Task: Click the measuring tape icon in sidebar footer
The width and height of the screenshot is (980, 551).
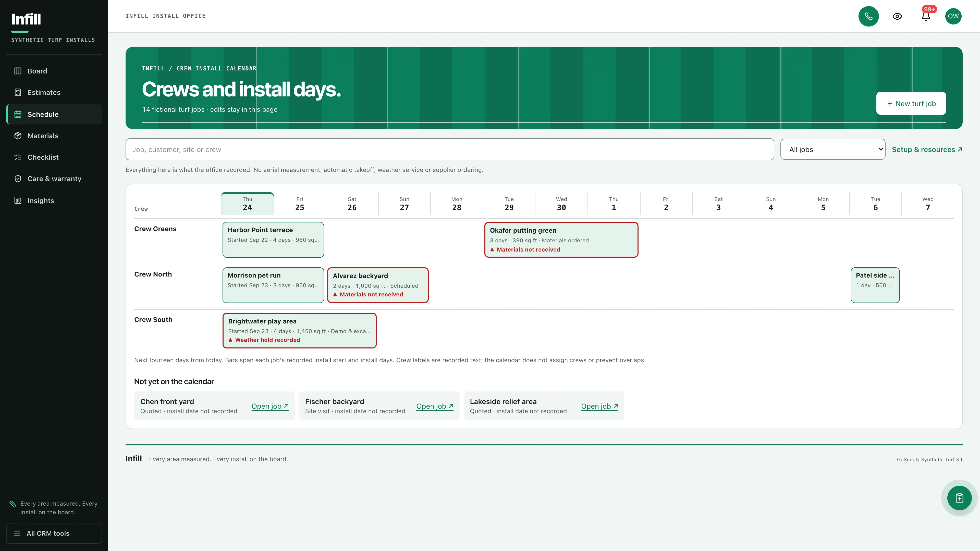Action: tap(13, 504)
